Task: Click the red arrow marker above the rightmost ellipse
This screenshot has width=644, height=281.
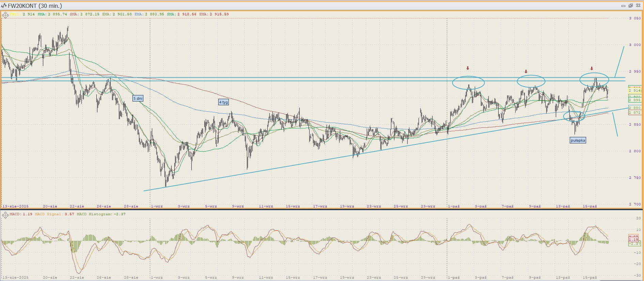Action: click(592, 68)
